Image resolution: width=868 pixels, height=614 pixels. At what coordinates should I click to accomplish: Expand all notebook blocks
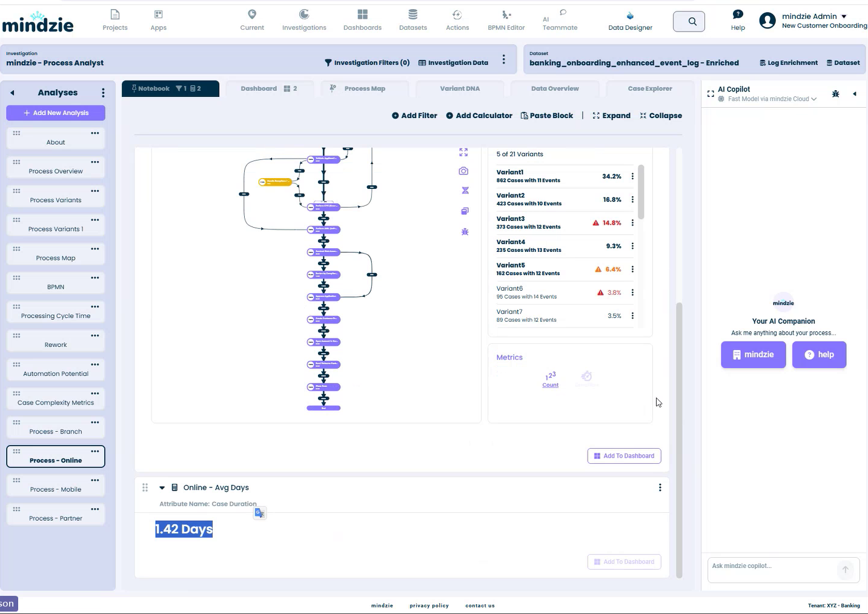[x=612, y=116]
